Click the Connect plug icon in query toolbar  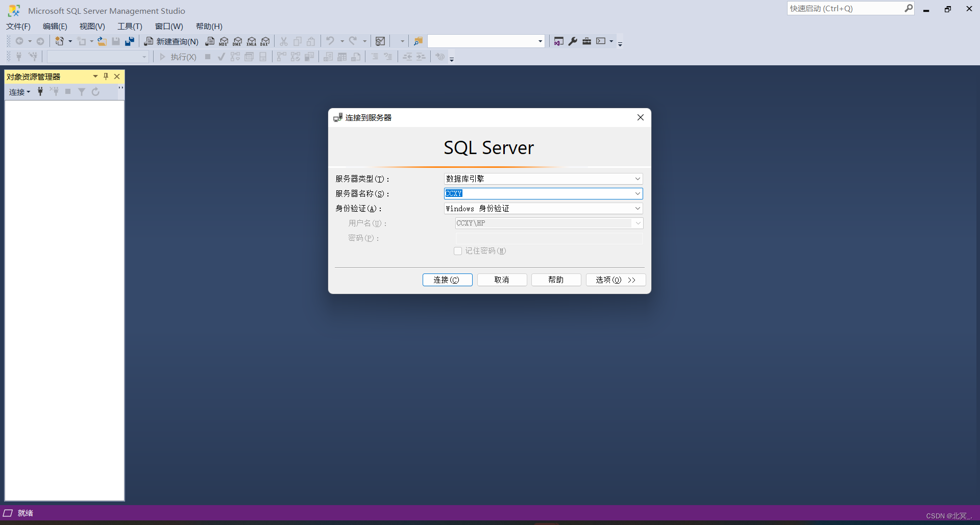click(19, 57)
